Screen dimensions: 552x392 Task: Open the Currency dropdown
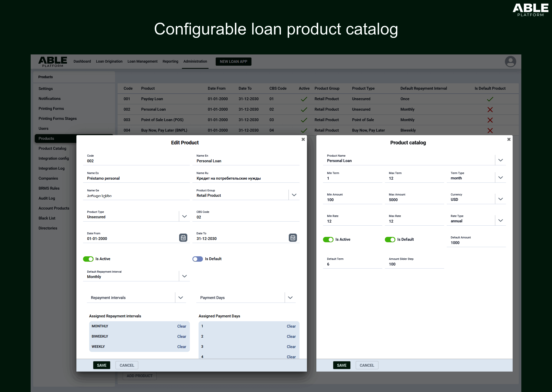[500, 199]
